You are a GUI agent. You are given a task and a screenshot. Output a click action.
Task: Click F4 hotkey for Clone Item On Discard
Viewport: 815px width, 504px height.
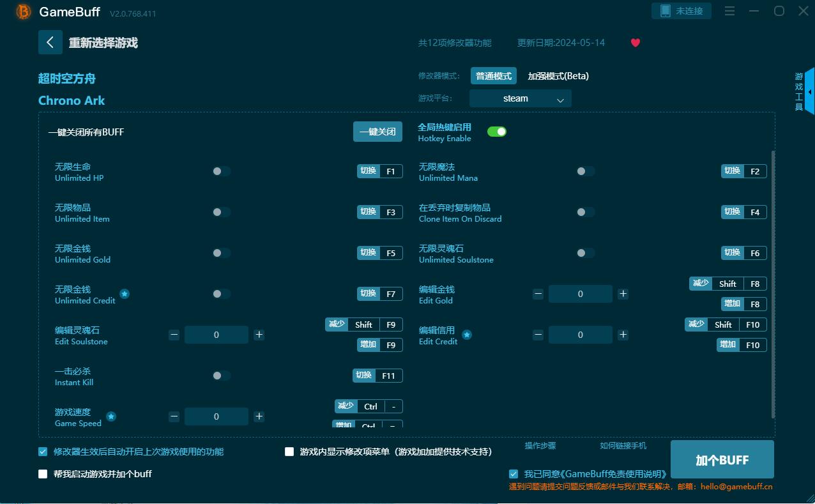click(744, 212)
